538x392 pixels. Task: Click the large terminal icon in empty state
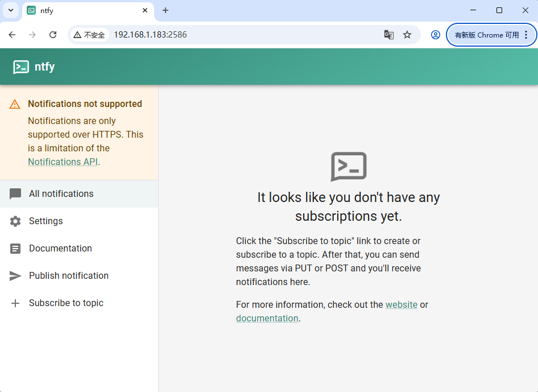click(x=349, y=167)
